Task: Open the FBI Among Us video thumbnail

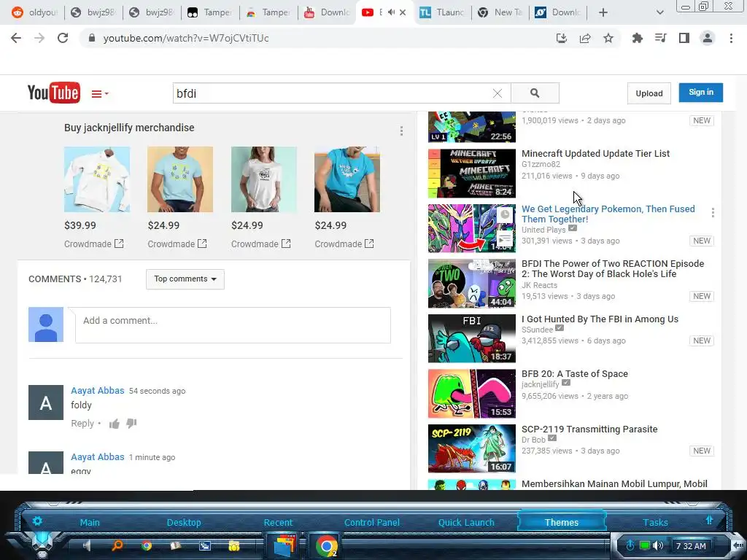Action: click(472, 338)
